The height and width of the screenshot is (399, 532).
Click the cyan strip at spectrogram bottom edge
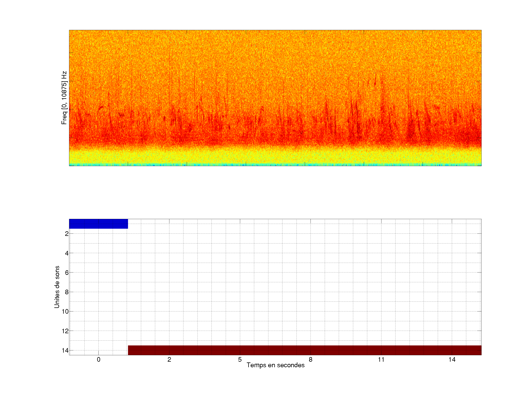coord(275,165)
